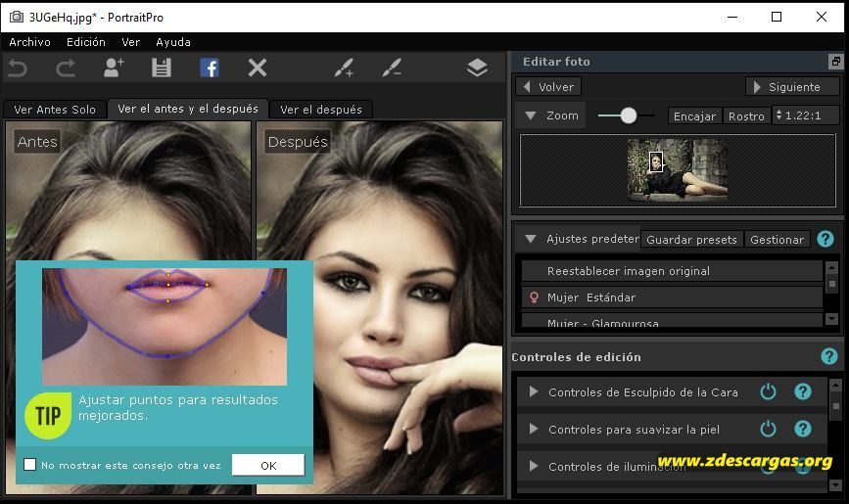
Task: Click the Siguiente button
Action: pyautogui.click(x=793, y=87)
